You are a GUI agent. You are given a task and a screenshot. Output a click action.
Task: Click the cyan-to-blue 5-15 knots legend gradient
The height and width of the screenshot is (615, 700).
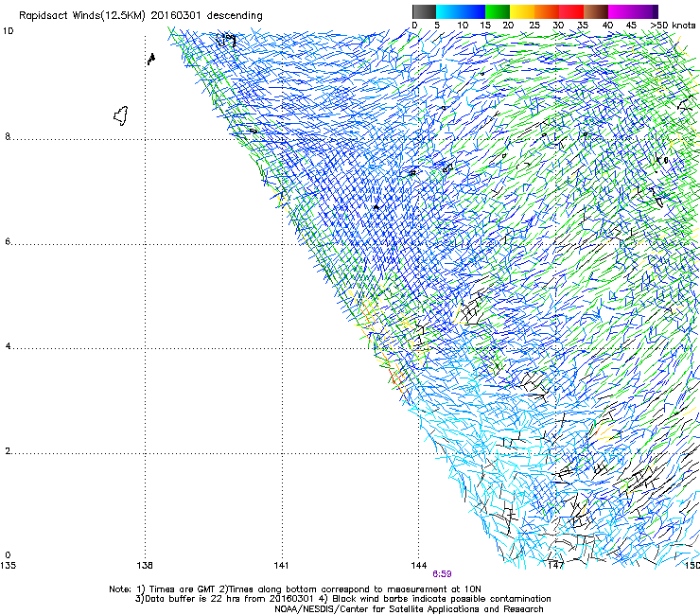(461, 11)
